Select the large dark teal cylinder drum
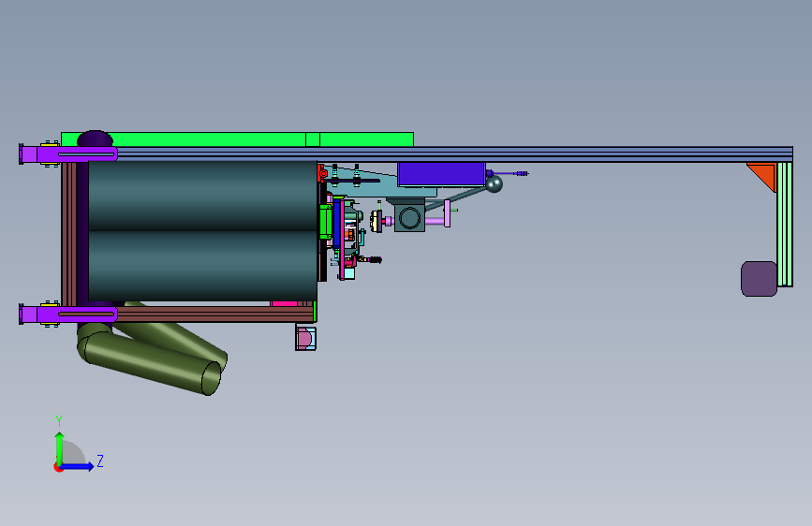Screen dimensions: 812x526 tap(202, 231)
